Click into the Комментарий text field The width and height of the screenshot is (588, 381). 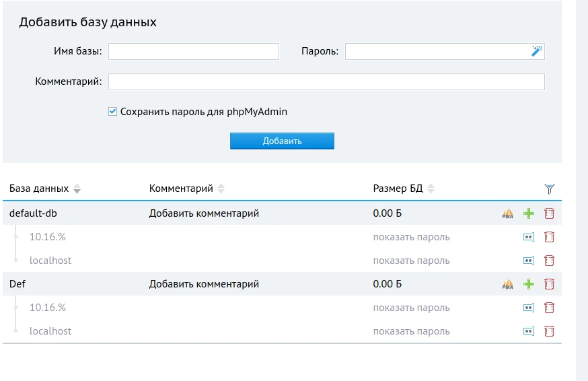pos(326,82)
